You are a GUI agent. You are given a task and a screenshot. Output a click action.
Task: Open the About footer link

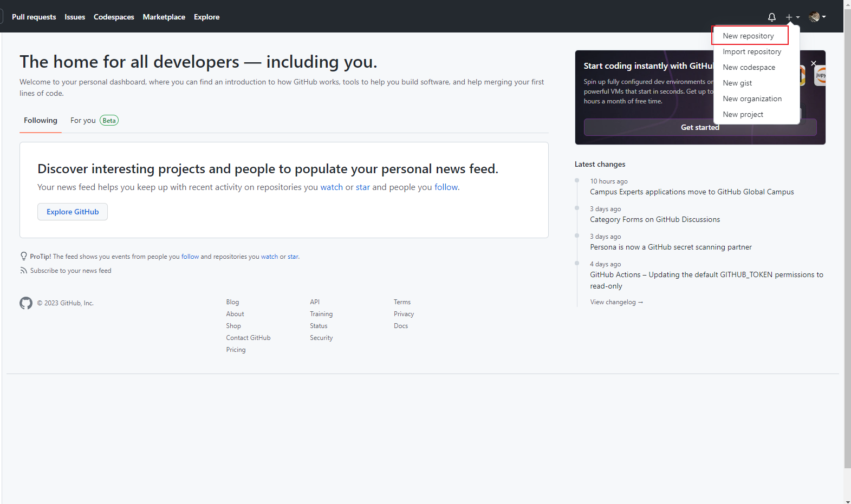pyautogui.click(x=235, y=314)
